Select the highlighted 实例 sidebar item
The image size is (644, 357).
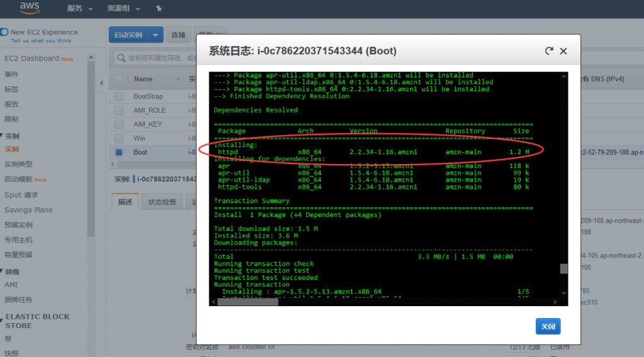pos(12,149)
